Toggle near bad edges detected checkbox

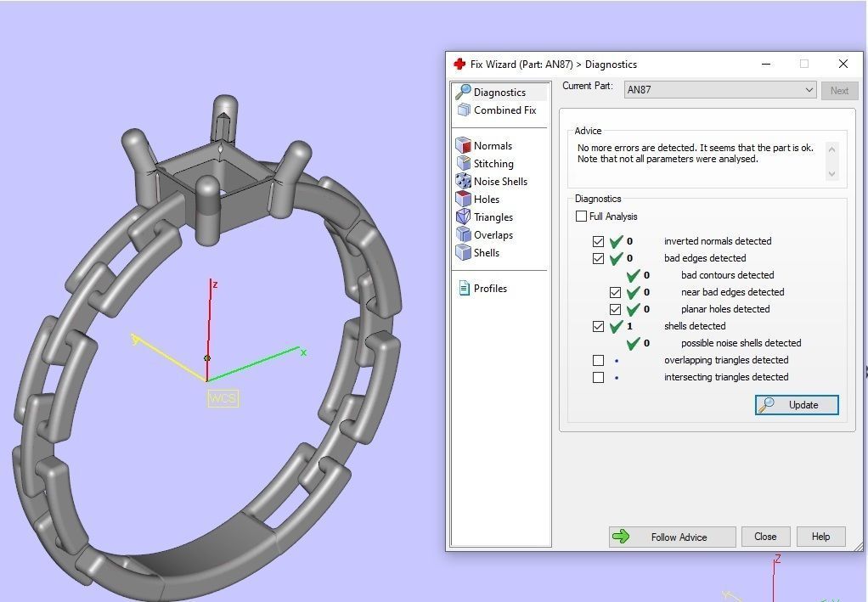point(615,292)
